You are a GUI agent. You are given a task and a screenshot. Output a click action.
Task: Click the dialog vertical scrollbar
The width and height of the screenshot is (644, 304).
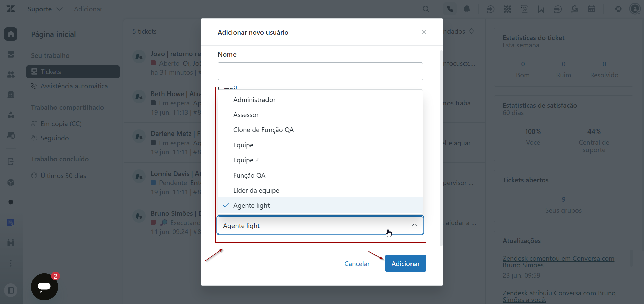(441, 148)
